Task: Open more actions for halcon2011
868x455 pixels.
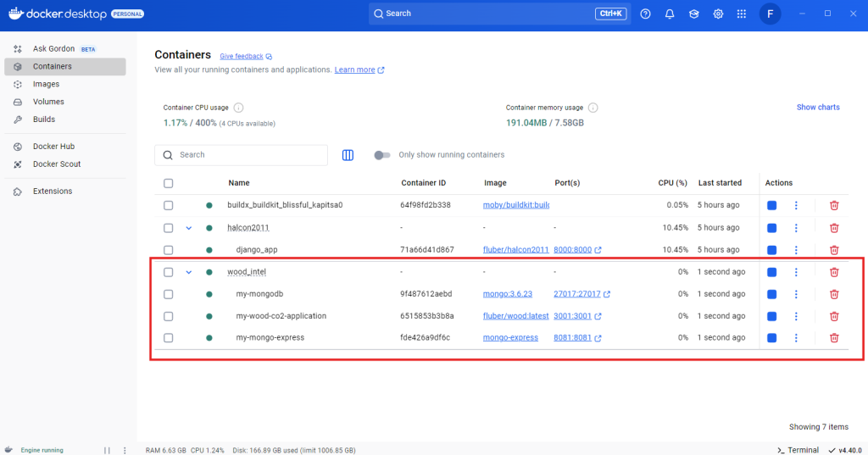Action: click(796, 228)
